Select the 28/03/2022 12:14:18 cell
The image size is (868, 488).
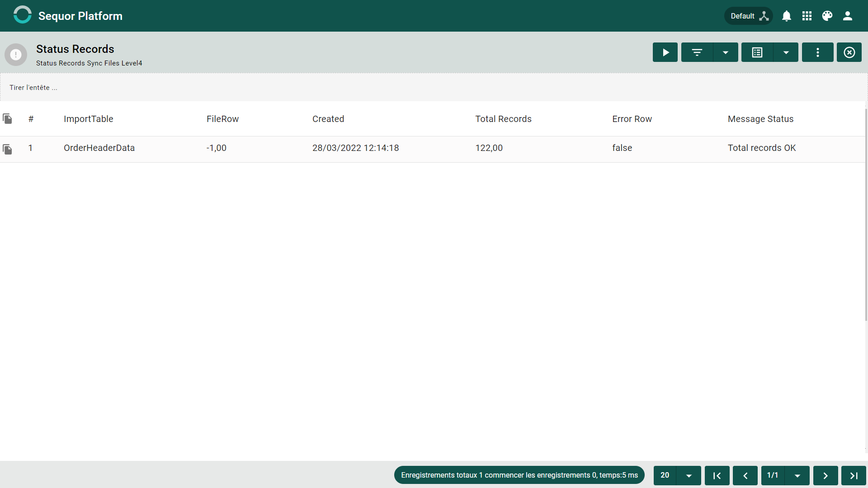355,148
